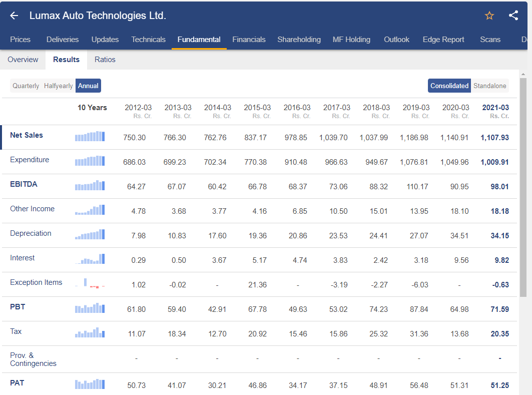This screenshot has height=395, width=532.
Task: Click the Interest row label
Action: click(23, 257)
